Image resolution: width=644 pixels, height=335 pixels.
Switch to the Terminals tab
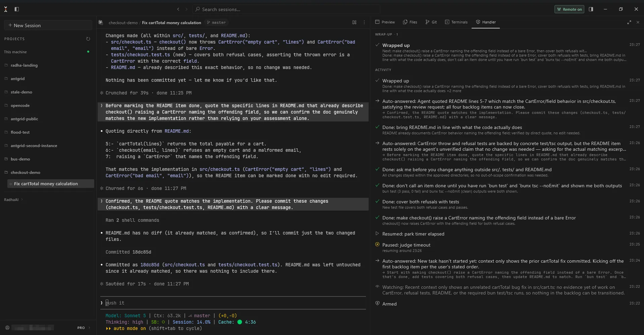tap(456, 22)
